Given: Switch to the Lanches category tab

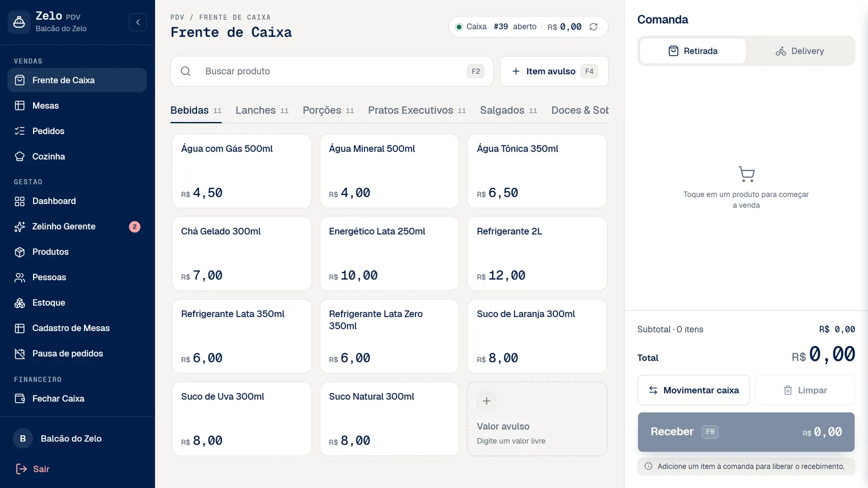Looking at the screenshot, I should [262, 110].
